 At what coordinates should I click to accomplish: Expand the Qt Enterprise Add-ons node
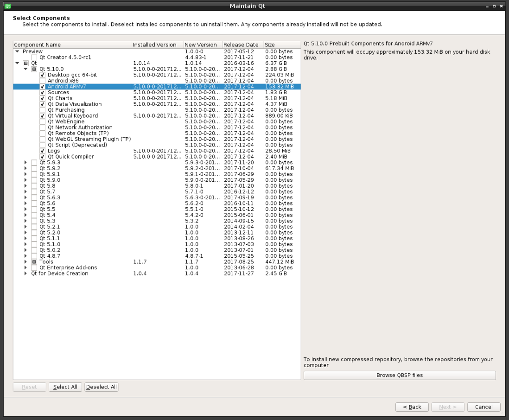point(25,268)
